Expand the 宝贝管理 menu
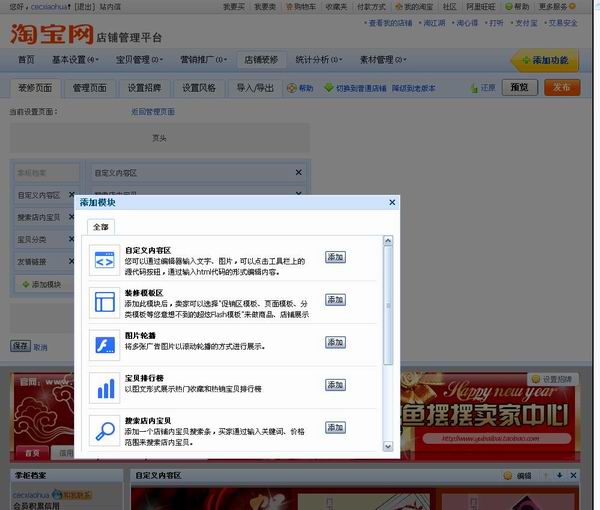This screenshot has width=600, height=510. (x=138, y=60)
